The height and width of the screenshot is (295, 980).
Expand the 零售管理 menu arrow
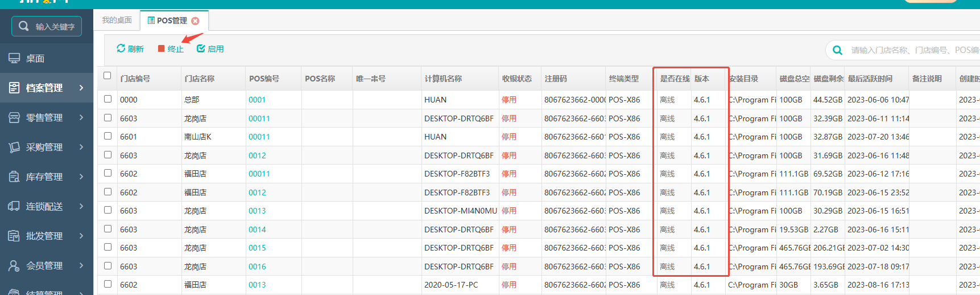[81, 117]
